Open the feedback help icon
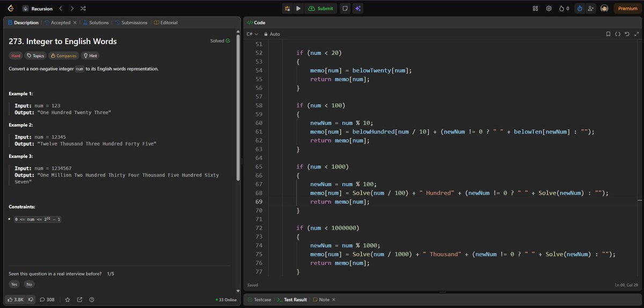 pos(92,299)
